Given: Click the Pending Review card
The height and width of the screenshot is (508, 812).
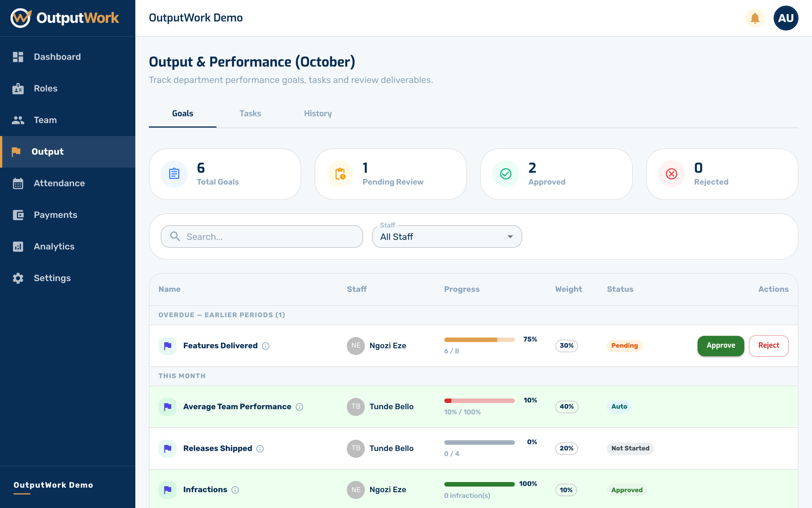Looking at the screenshot, I should click(x=390, y=174).
